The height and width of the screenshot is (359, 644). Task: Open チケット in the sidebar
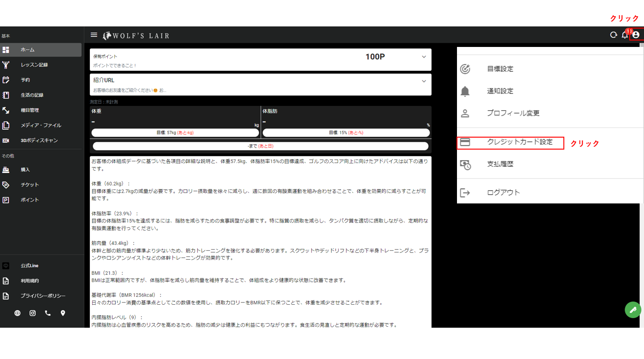click(x=41, y=185)
